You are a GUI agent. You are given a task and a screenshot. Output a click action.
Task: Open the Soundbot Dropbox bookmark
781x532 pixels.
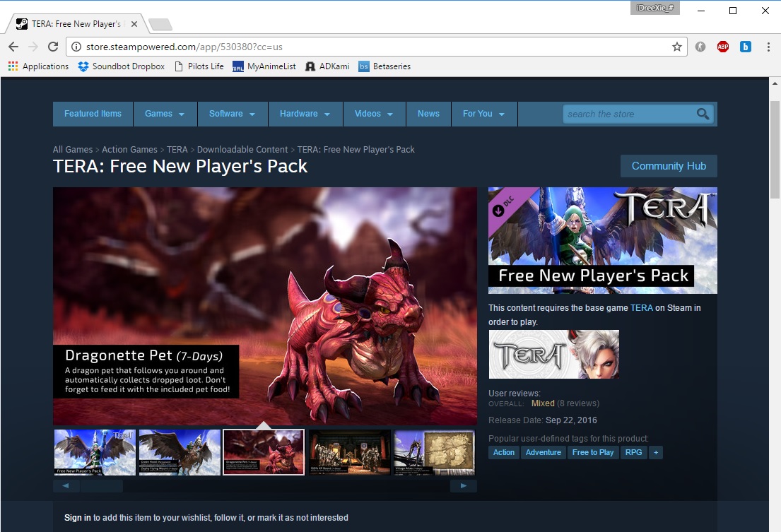coord(122,66)
